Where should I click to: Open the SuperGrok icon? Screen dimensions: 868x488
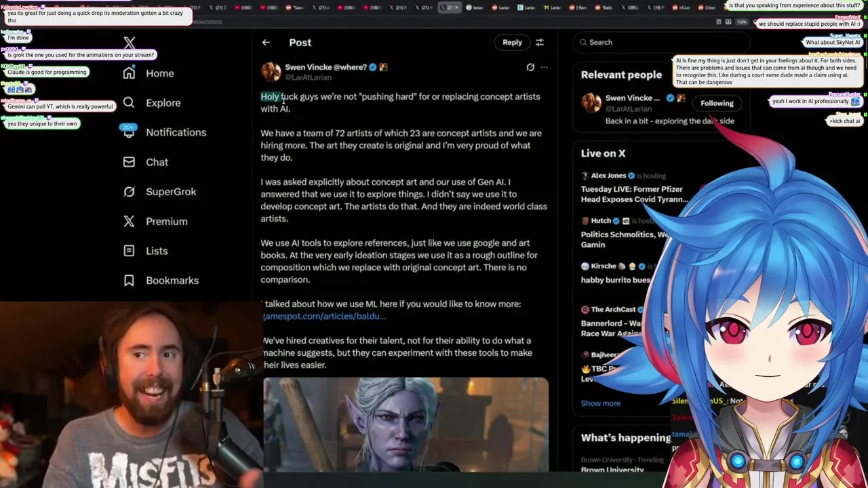[129, 192]
